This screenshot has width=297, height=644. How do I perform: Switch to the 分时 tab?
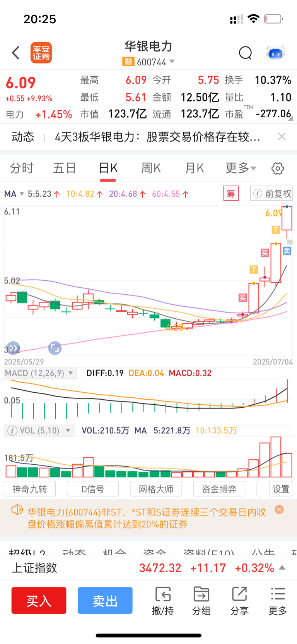pos(22,168)
